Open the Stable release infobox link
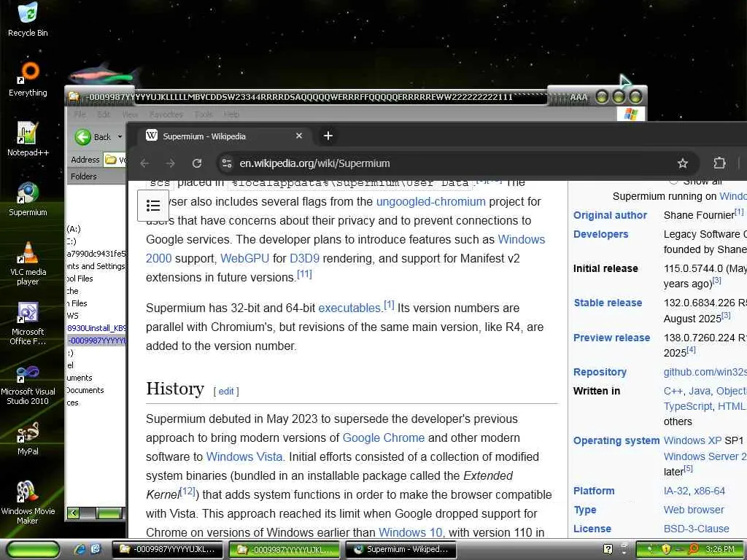Screen dimensions: 747x560 (608, 303)
